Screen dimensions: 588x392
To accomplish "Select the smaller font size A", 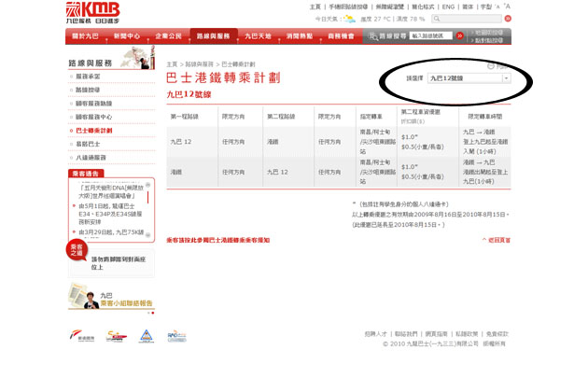I will pyautogui.click(x=497, y=7).
